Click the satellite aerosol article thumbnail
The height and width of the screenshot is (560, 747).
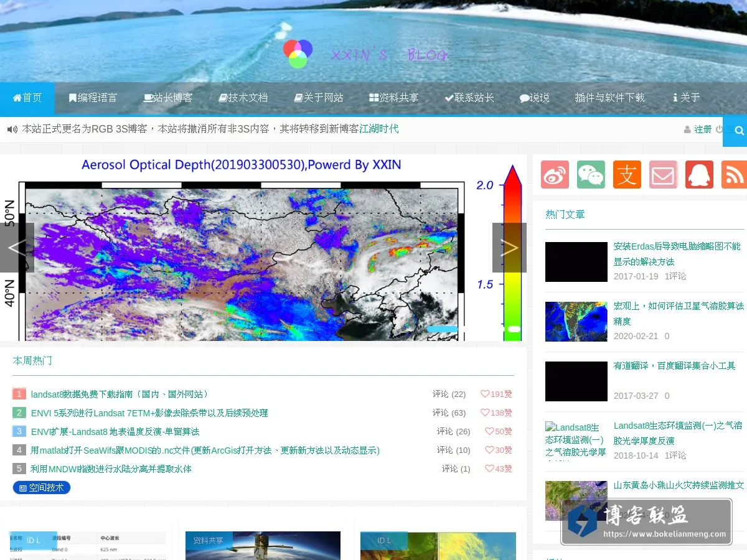(x=576, y=322)
